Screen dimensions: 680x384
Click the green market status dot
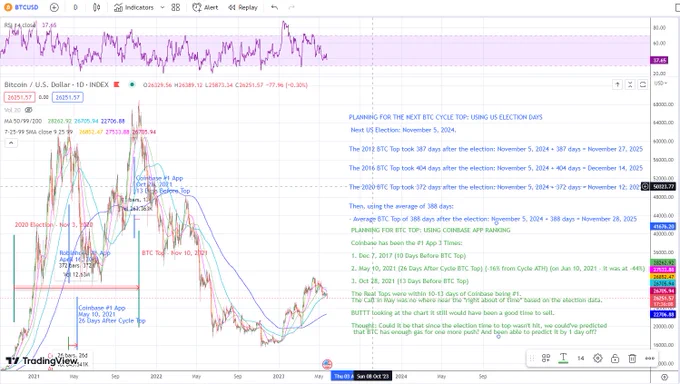tap(132, 84)
